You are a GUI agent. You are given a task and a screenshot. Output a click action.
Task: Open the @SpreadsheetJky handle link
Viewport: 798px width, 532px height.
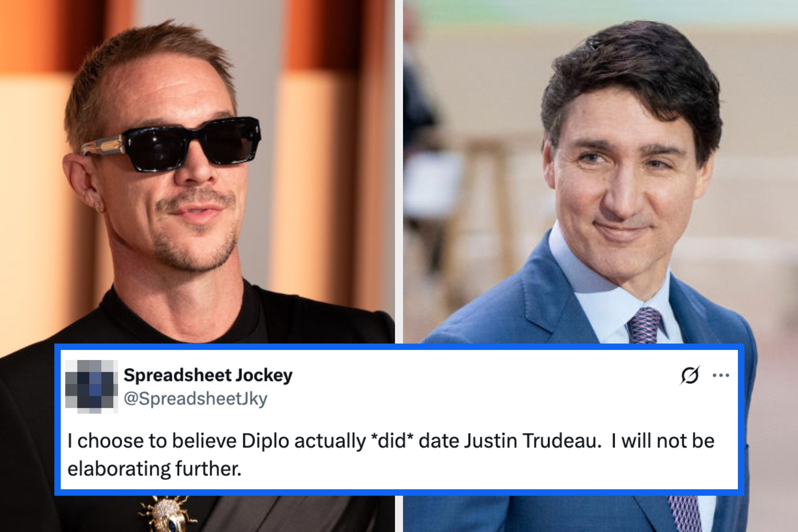[x=195, y=398]
